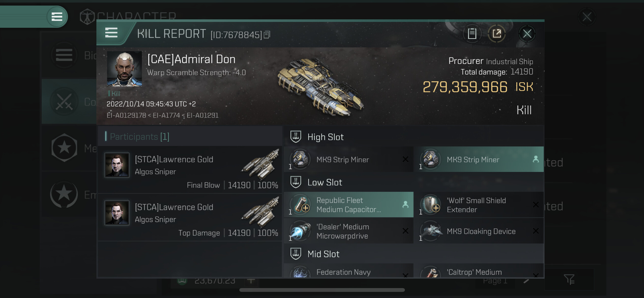Open Lawrence Gold's Top Damage entry
Screen dimensions: 644x298
190,218
